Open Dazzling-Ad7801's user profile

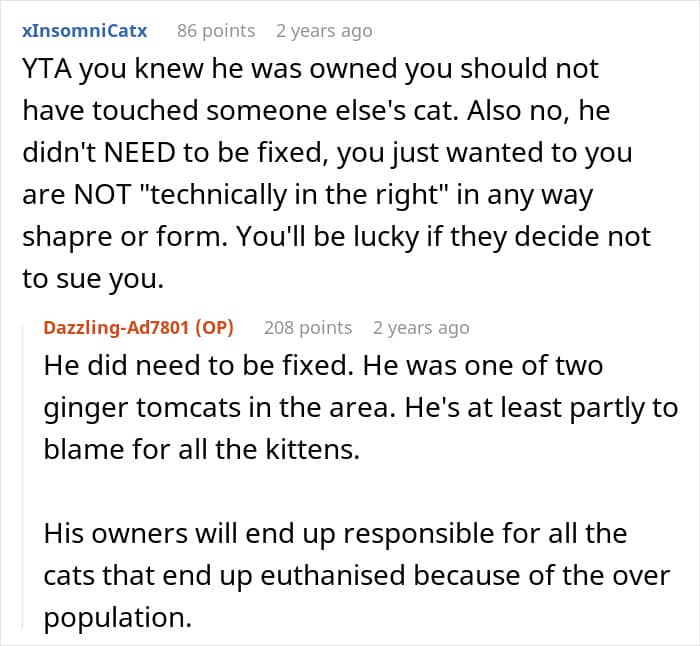click(118, 327)
